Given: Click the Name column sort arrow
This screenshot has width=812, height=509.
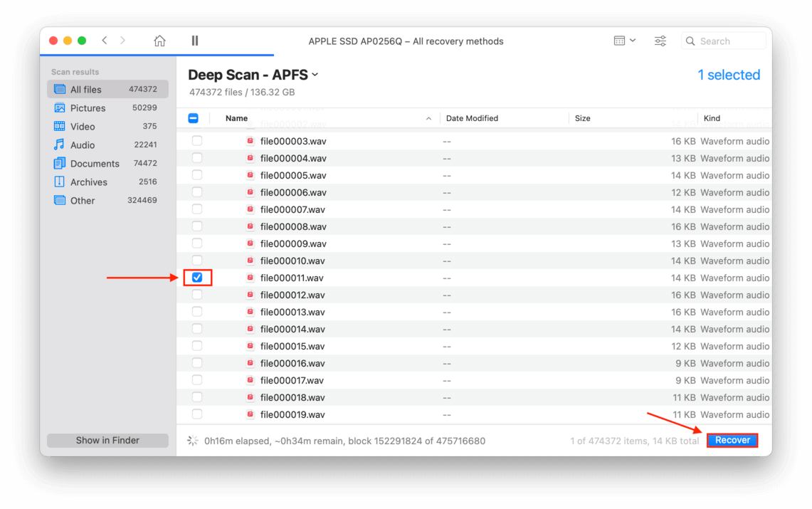Looking at the screenshot, I should (428, 119).
